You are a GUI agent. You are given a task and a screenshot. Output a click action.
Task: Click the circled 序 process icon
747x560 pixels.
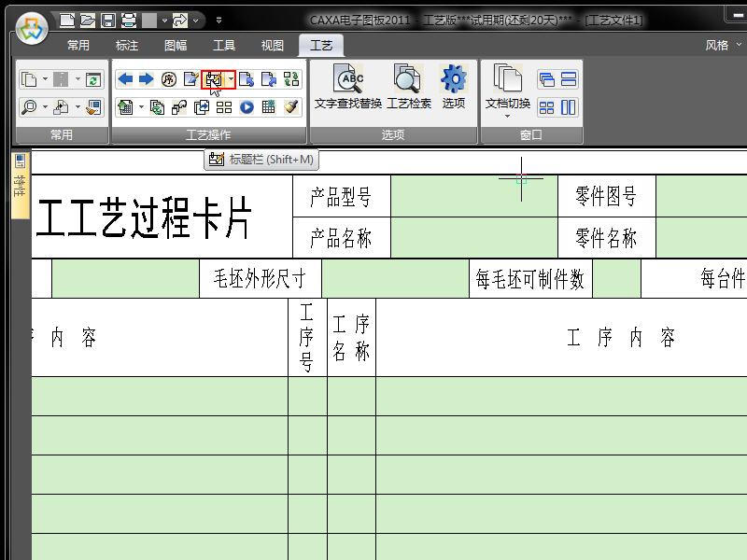point(169,79)
